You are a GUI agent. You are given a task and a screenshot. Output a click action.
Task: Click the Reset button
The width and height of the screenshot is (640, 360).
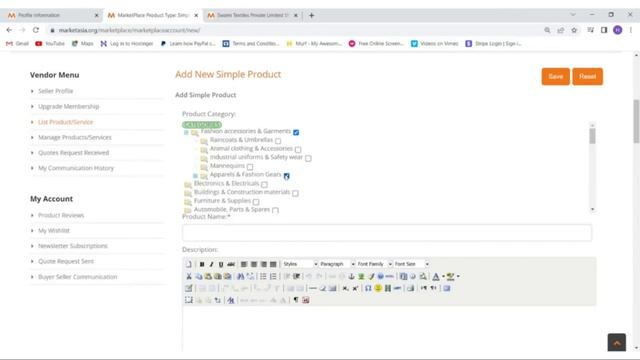point(587,76)
